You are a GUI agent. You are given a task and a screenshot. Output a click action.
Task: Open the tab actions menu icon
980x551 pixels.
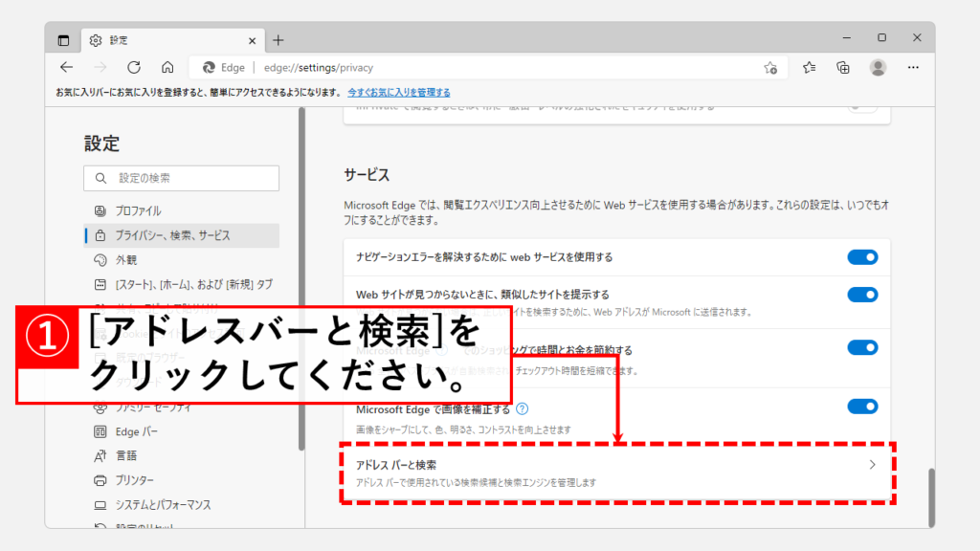tap(64, 40)
